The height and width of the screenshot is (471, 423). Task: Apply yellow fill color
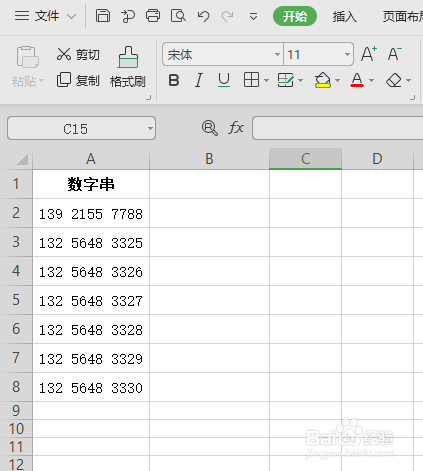322,80
